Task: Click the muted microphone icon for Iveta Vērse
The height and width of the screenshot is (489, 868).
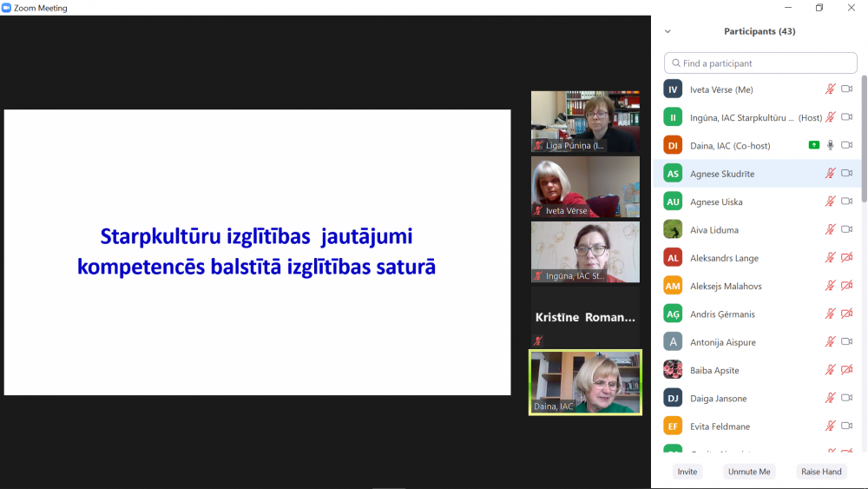Action: 830,89
